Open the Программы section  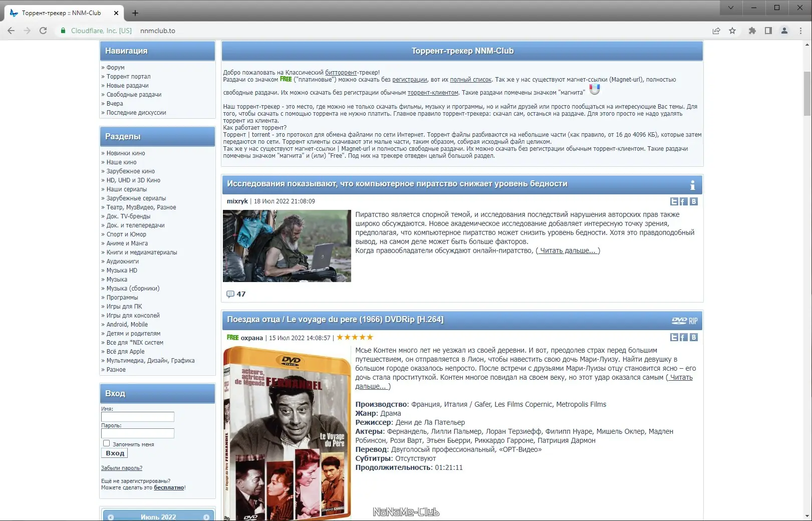(x=122, y=298)
